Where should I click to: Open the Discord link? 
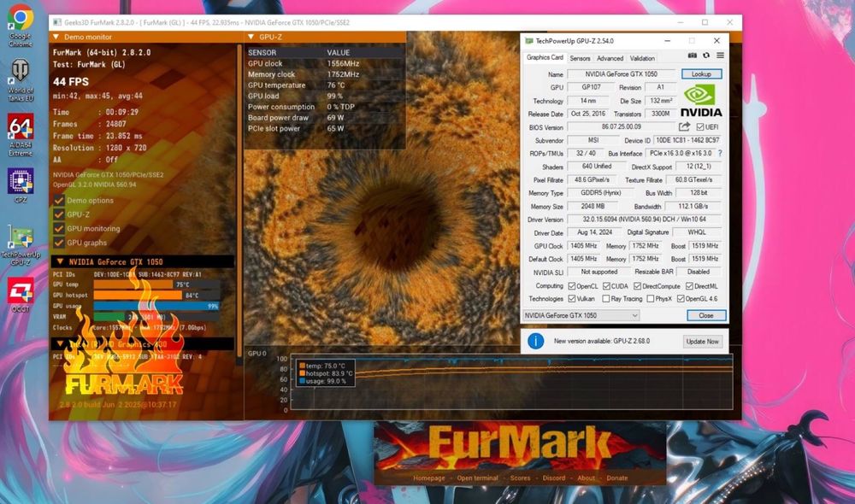(553, 478)
